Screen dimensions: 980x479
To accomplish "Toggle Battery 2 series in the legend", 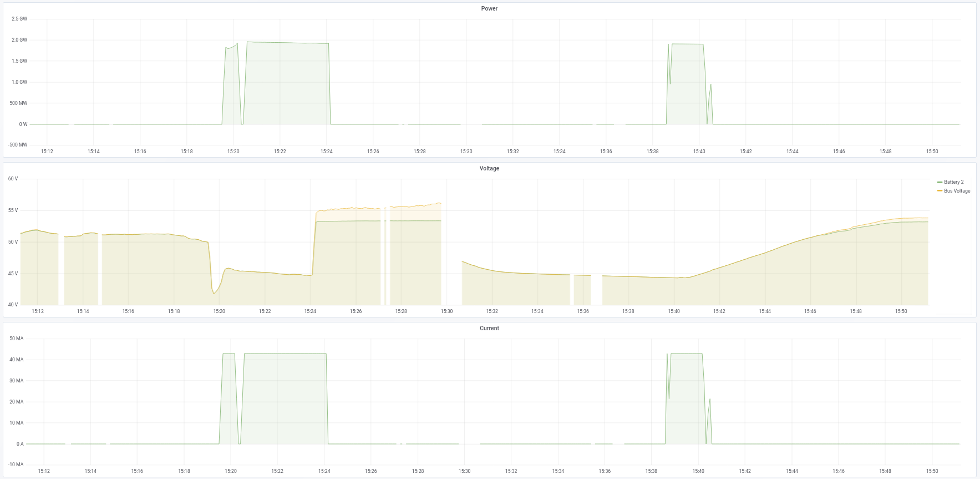I will pos(953,182).
